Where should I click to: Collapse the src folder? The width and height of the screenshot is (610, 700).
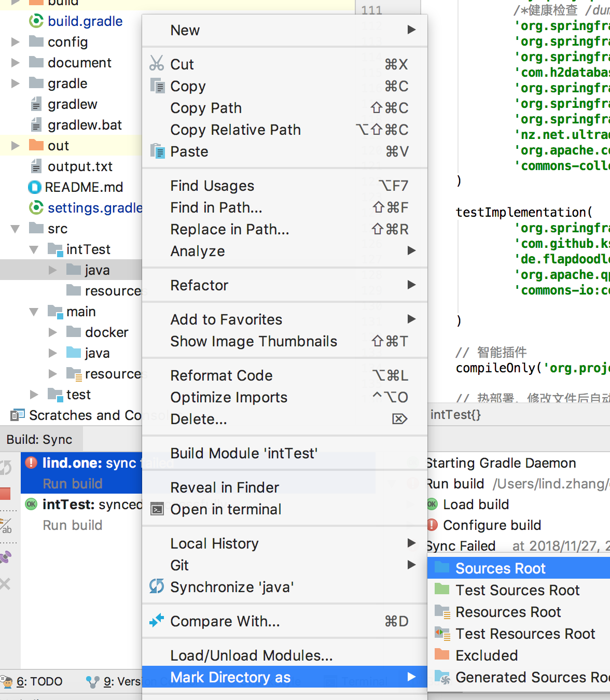click(16, 229)
